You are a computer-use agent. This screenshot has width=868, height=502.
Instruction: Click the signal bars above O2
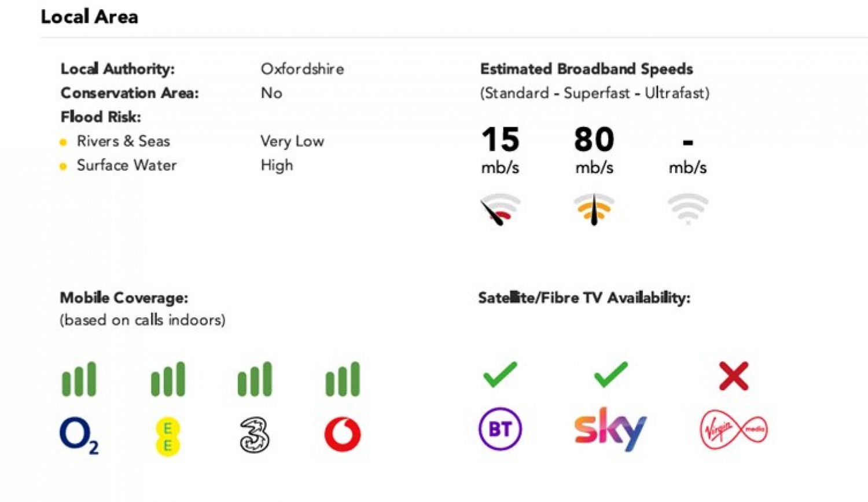tap(79, 379)
